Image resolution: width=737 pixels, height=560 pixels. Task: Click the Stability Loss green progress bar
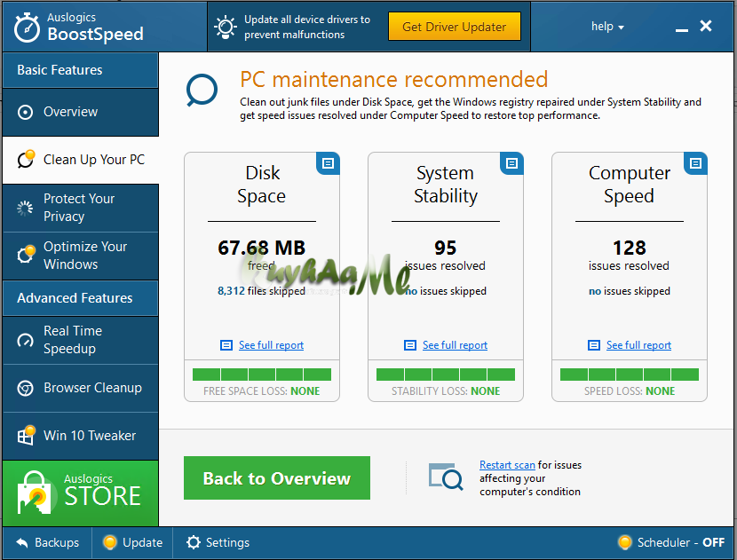click(x=446, y=375)
